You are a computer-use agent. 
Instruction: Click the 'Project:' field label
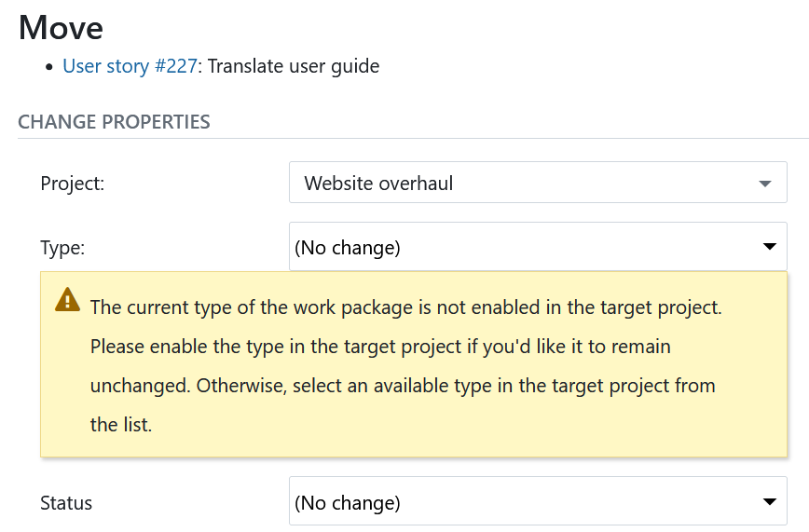(x=73, y=184)
